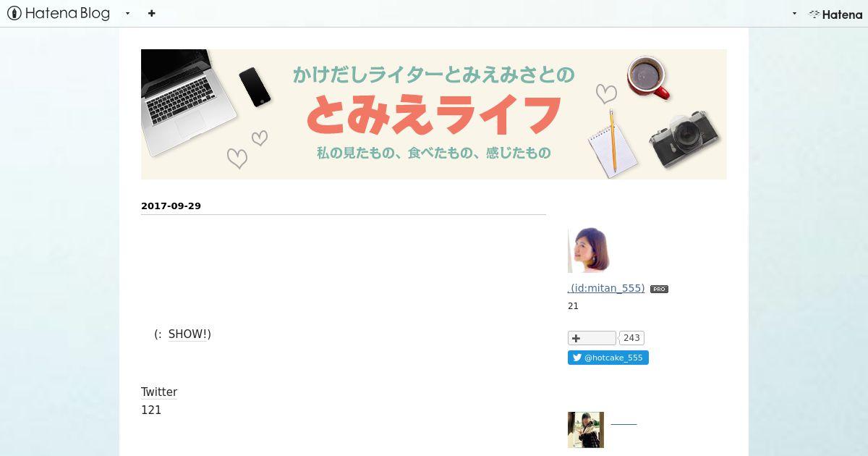
Task: Select the Twitter bird icon in the follow button
Action: [577, 358]
